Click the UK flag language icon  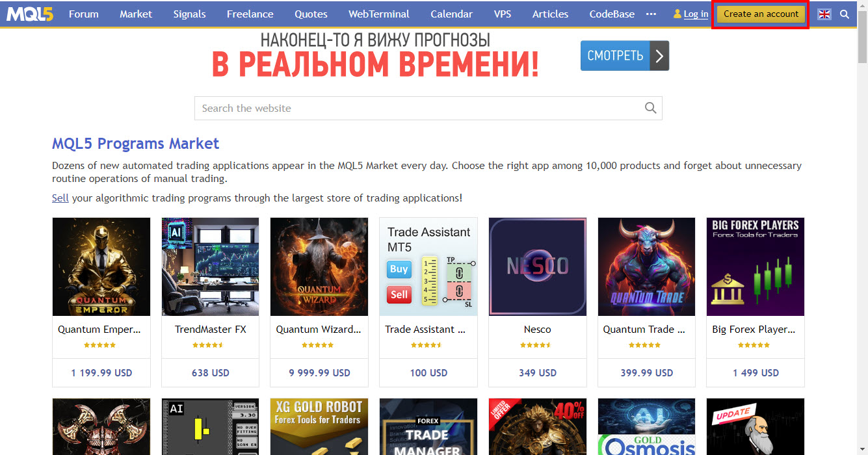[824, 14]
